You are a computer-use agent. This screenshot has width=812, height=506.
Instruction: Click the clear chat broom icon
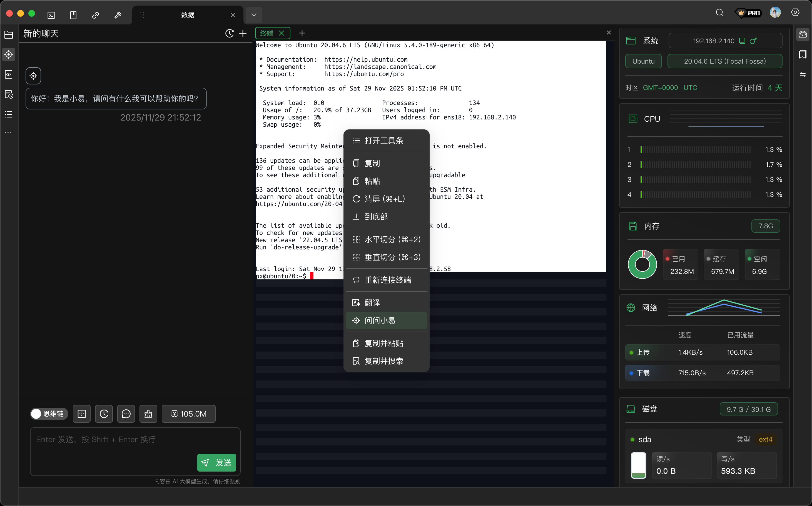coord(148,414)
